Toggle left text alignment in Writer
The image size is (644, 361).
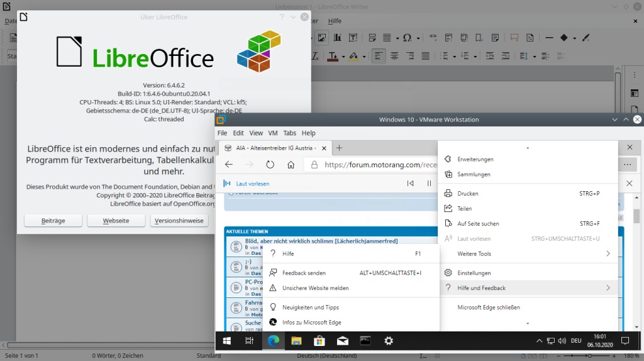[x=379, y=56]
